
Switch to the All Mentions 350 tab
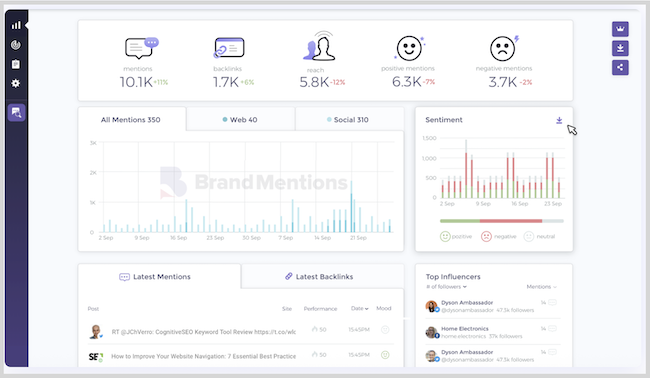(132, 119)
